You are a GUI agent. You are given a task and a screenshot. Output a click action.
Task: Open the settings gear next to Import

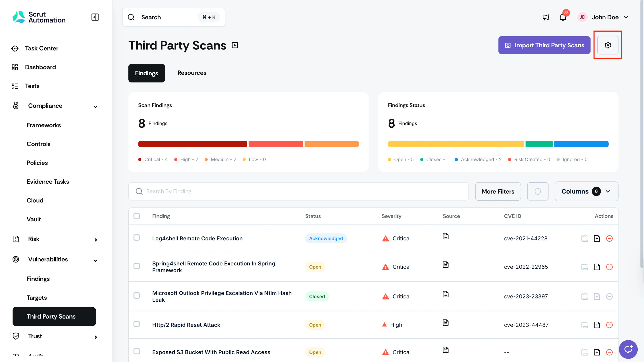coord(607,45)
